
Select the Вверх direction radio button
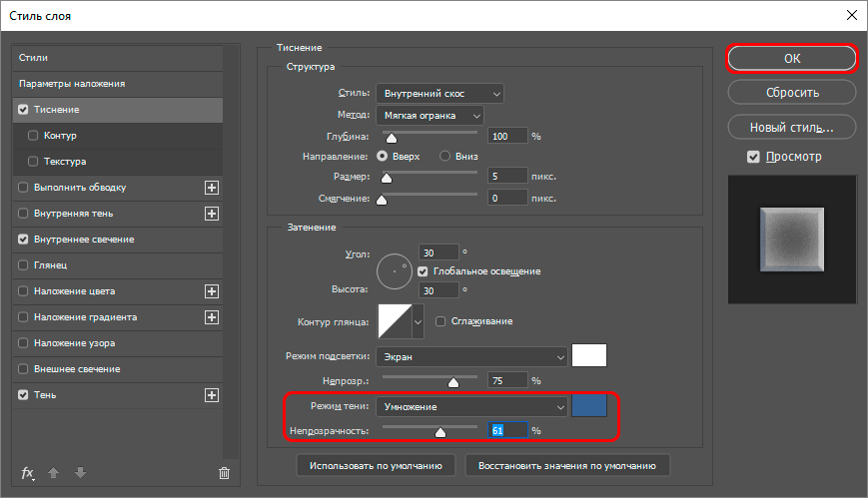(x=382, y=157)
